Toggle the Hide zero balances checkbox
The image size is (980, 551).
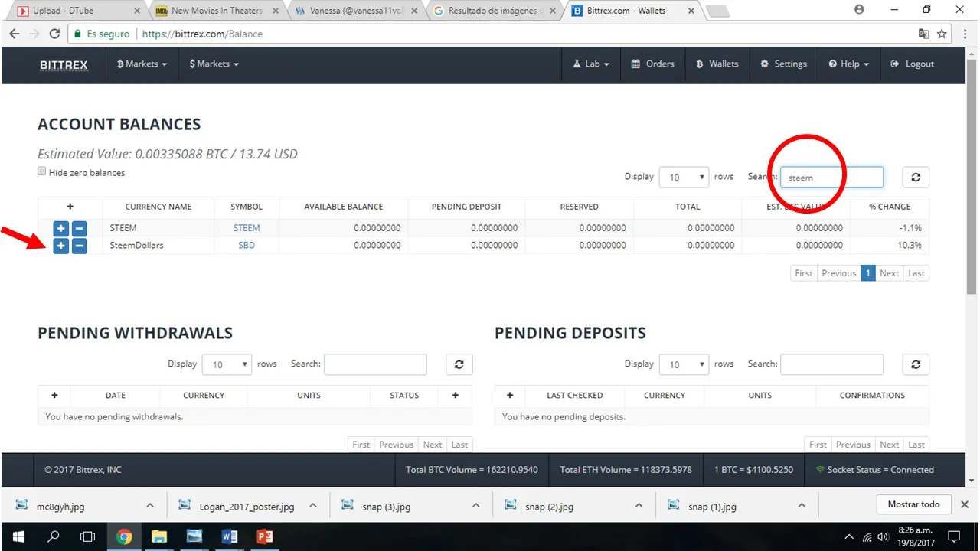tap(42, 172)
